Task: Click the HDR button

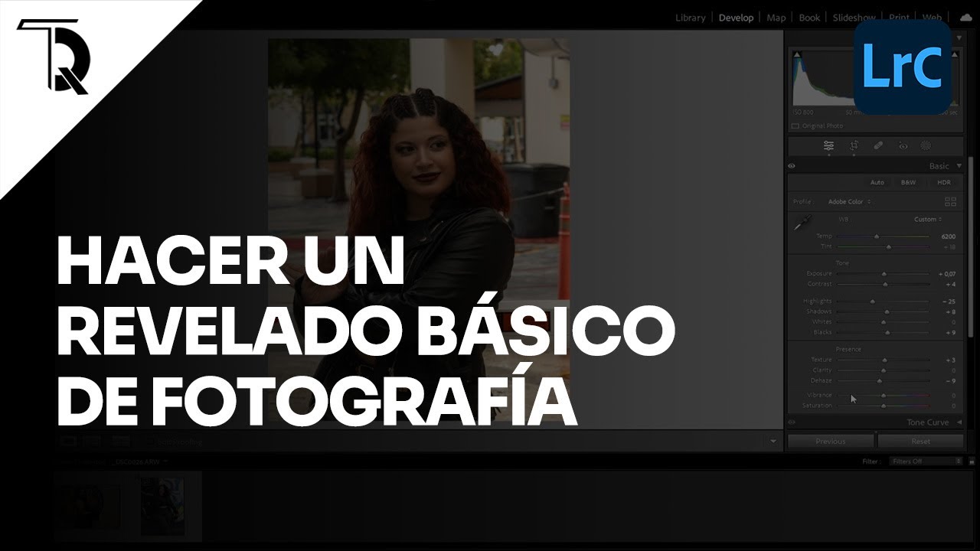Action: click(x=944, y=183)
